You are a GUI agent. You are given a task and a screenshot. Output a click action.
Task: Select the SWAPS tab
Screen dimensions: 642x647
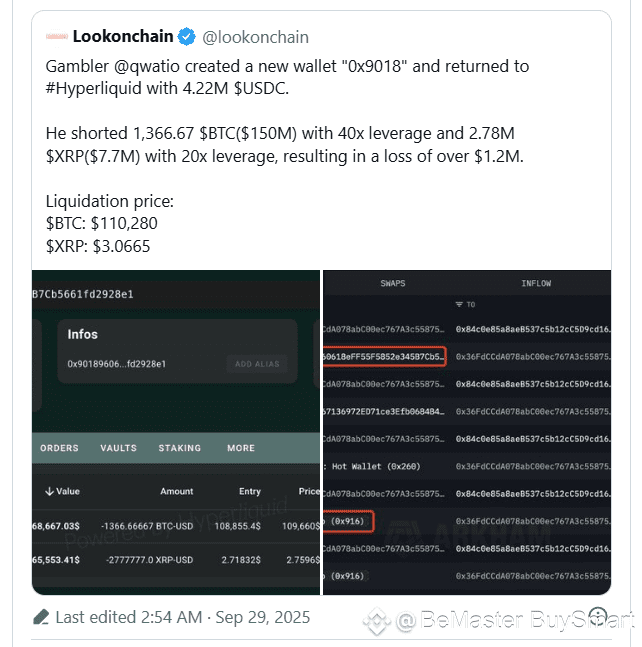tap(393, 283)
